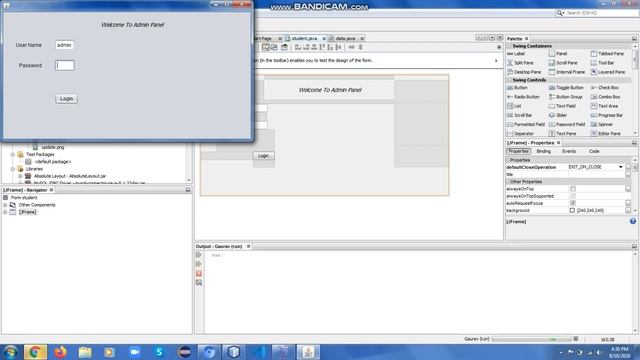
Task: Pick Tabbed Pane from the Palette
Action: [607, 53]
